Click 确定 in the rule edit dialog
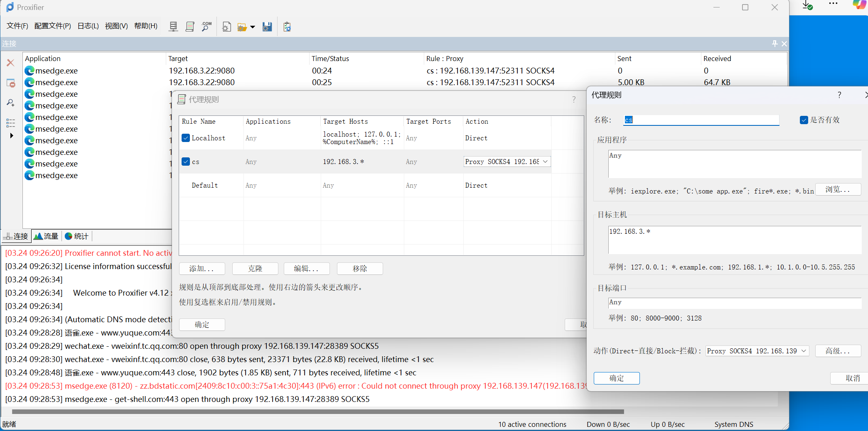868x431 pixels. 617,378
